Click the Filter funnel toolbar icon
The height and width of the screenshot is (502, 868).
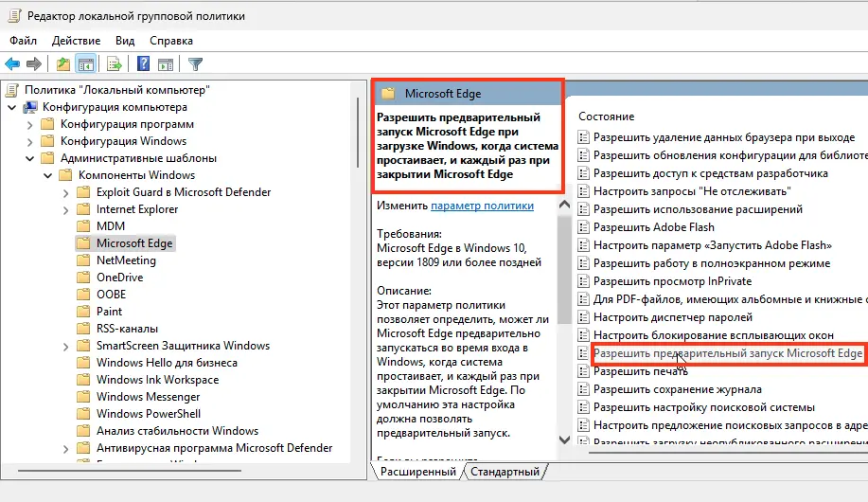195,64
